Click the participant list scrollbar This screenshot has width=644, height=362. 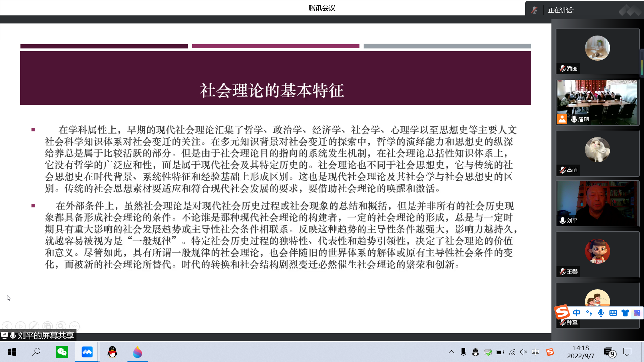click(642, 64)
